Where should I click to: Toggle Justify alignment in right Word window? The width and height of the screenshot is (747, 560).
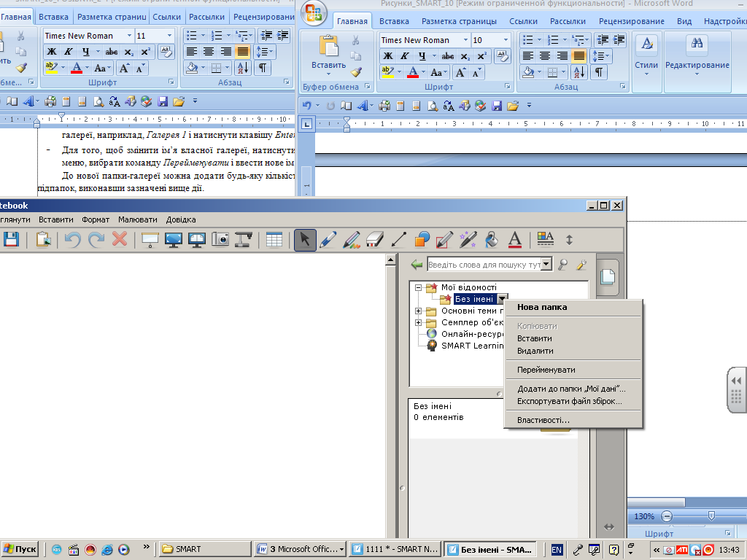coord(578,56)
